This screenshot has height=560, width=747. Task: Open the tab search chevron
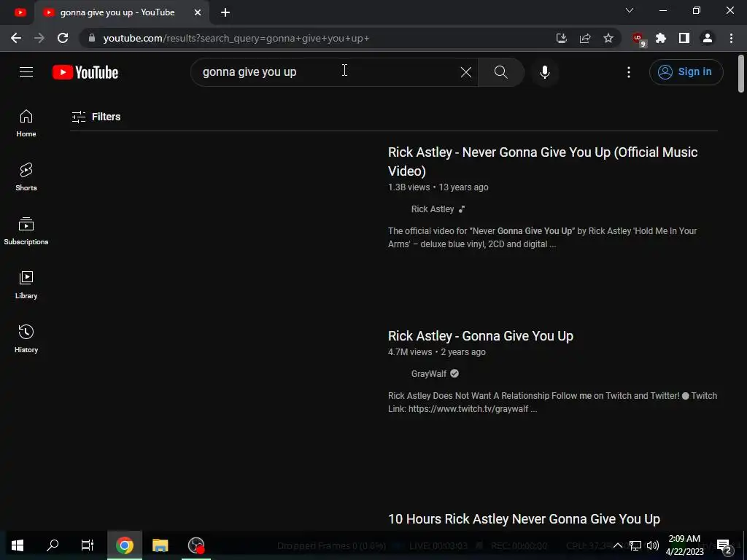[x=630, y=10]
